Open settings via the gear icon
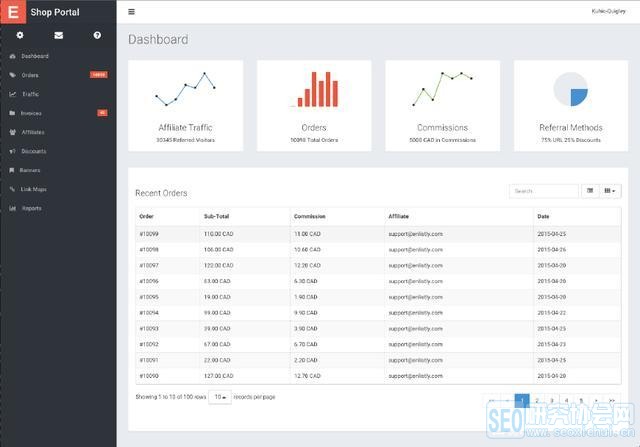Viewport: 640px width, 447px height. coord(20,35)
